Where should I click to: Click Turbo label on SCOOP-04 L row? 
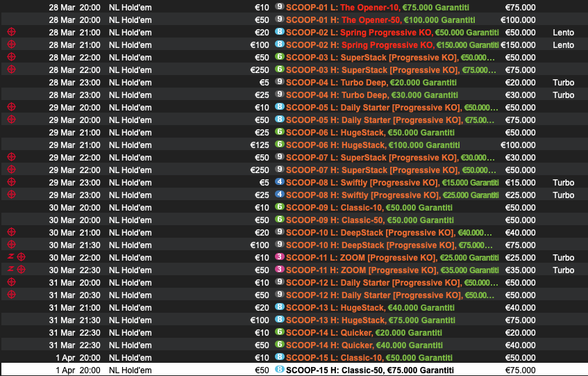click(x=563, y=83)
